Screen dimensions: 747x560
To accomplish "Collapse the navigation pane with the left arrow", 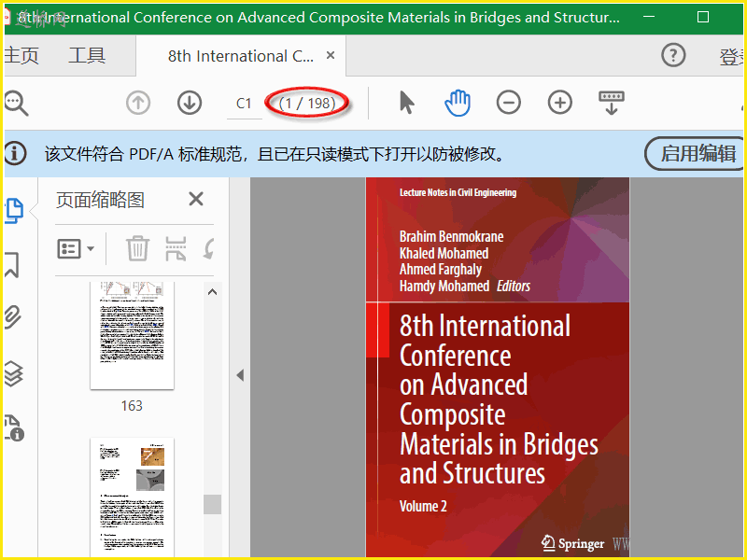I will tap(240, 375).
